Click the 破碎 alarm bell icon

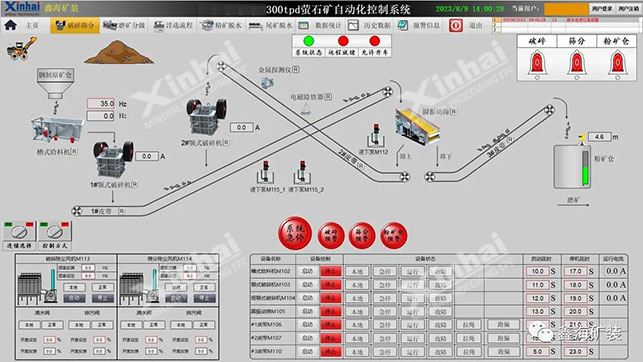coord(537,64)
